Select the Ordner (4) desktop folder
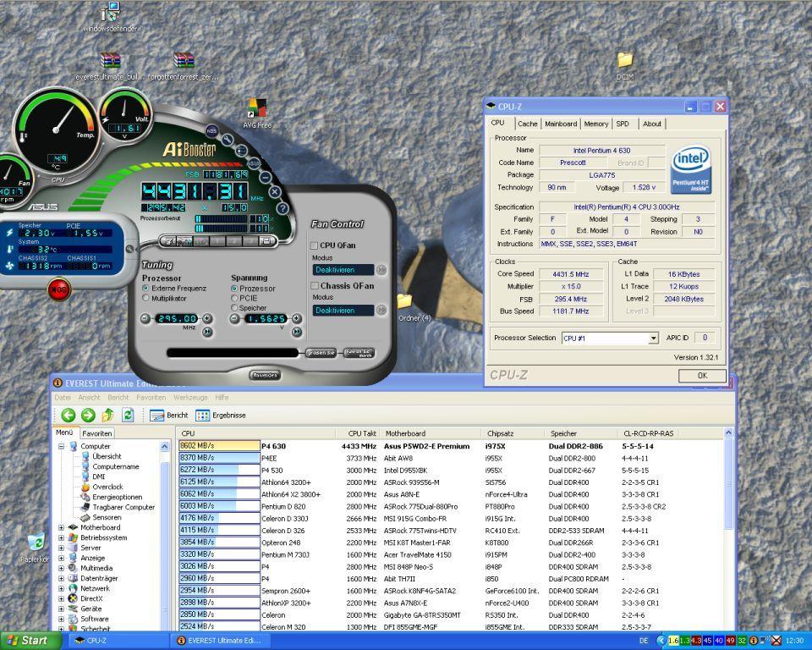The height and width of the screenshot is (650, 812). click(x=414, y=307)
